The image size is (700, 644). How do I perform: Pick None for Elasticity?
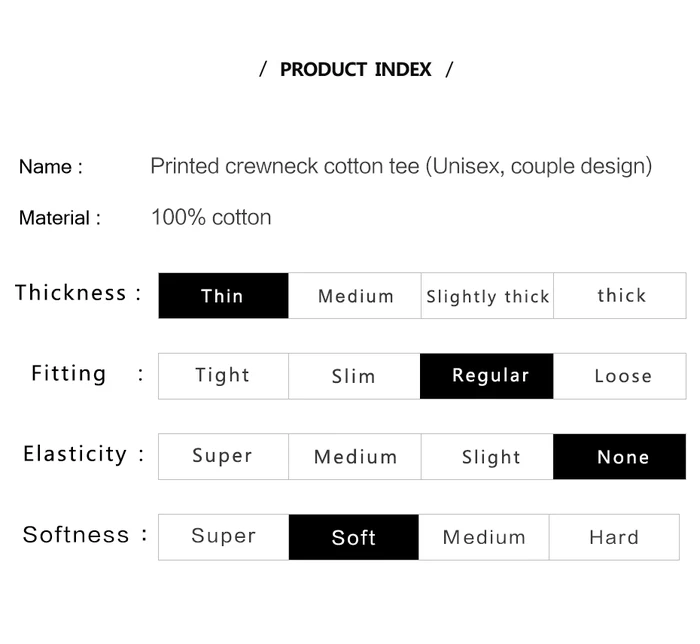click(620, 456)
